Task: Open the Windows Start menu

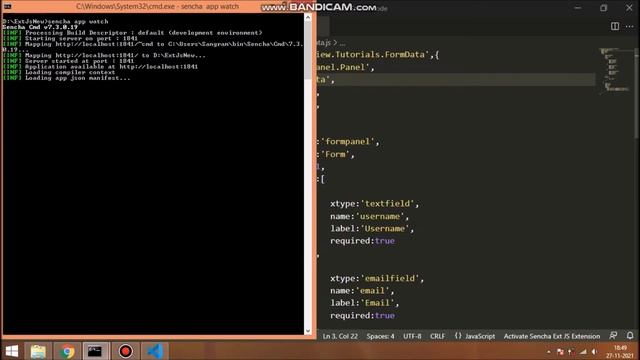Action: tap(12, 351)
